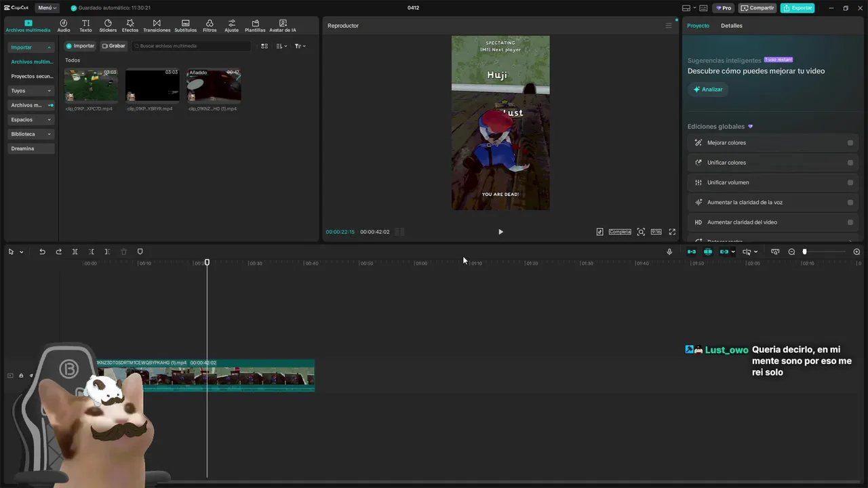Open the Efectos panel
The image size is (868, 488).
(x=130, y=26)
